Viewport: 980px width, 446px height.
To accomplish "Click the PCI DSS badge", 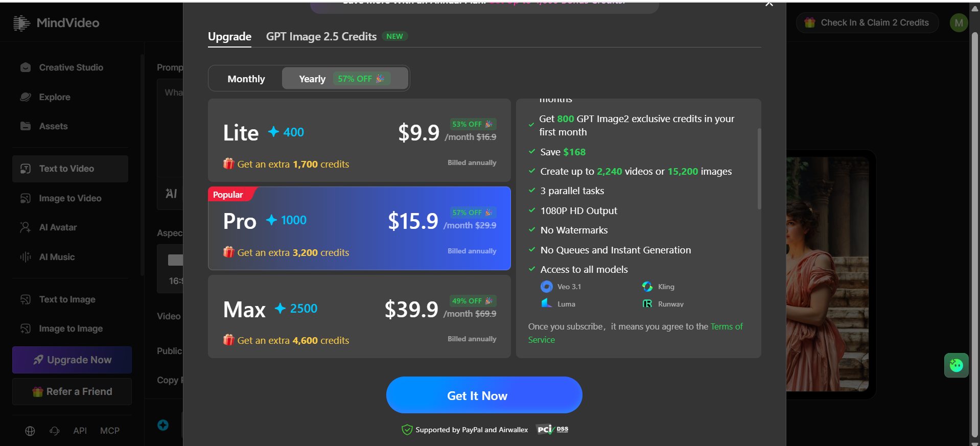I will [x=553, y=430].
